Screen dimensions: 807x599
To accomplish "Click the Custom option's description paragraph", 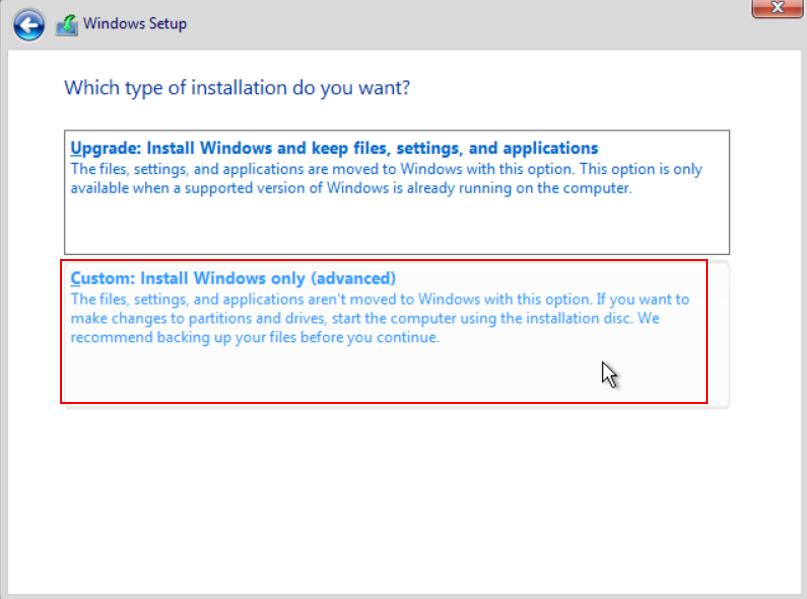I will click(x=380, y=318).
